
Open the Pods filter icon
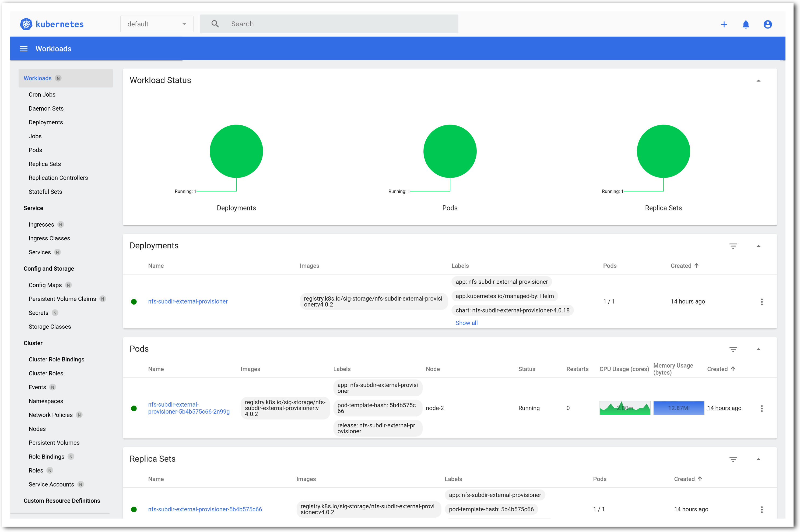pyautogui.click(x=733, y=349)
